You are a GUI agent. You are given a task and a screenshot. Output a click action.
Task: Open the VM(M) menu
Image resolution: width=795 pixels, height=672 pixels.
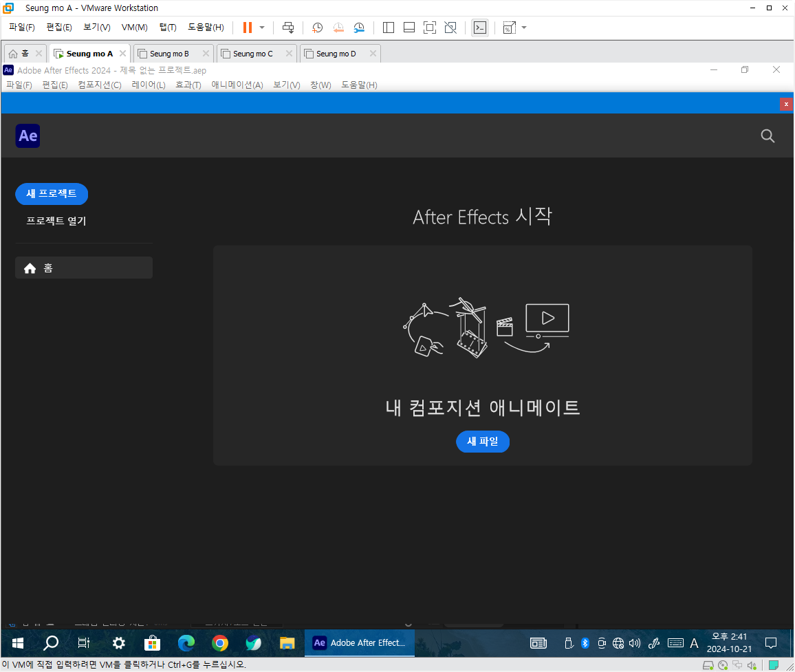click(134, 28)
